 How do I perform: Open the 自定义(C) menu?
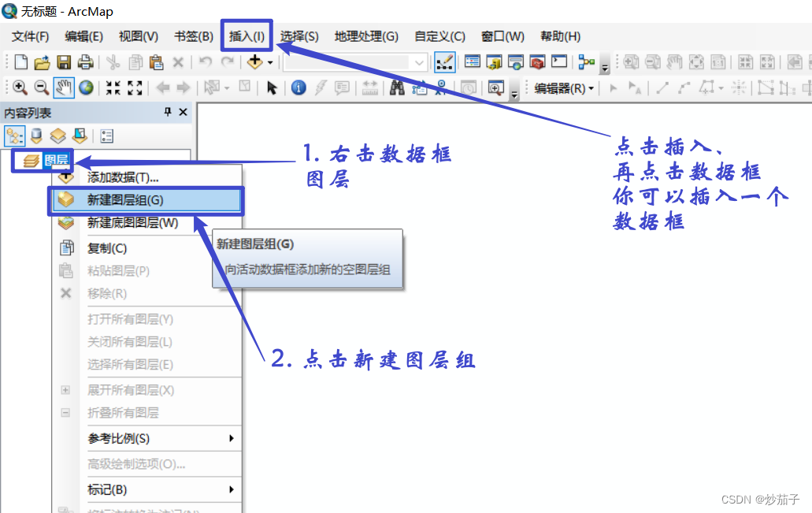click(x=439, y=36)
